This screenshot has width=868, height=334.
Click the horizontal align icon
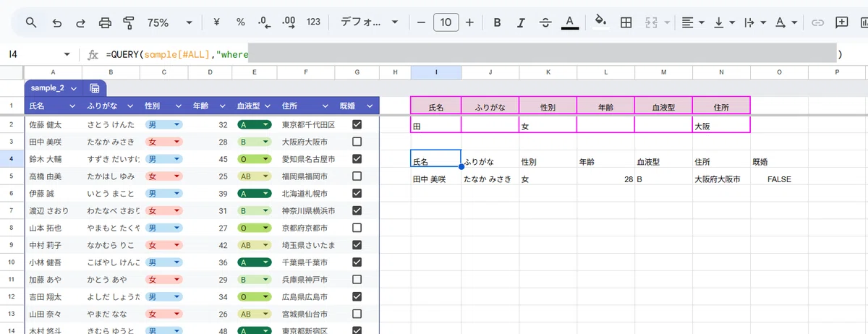pos(686,22)
